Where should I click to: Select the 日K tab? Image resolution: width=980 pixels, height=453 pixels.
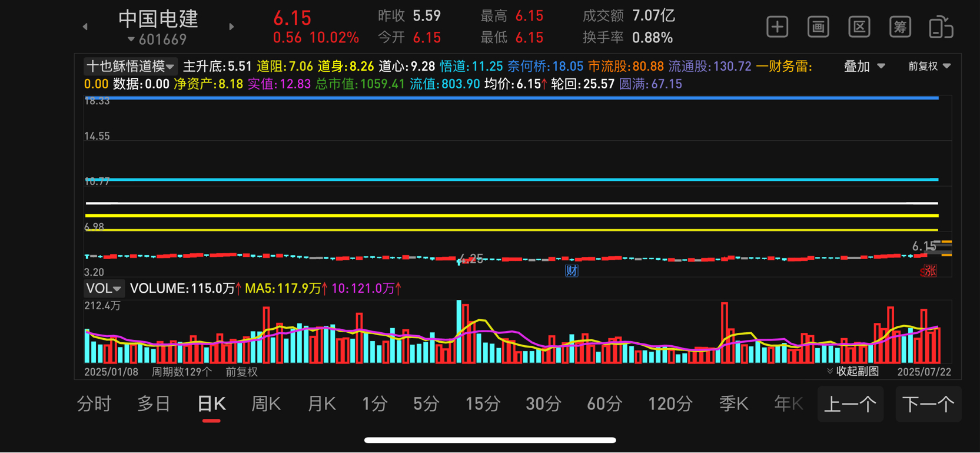211,404
